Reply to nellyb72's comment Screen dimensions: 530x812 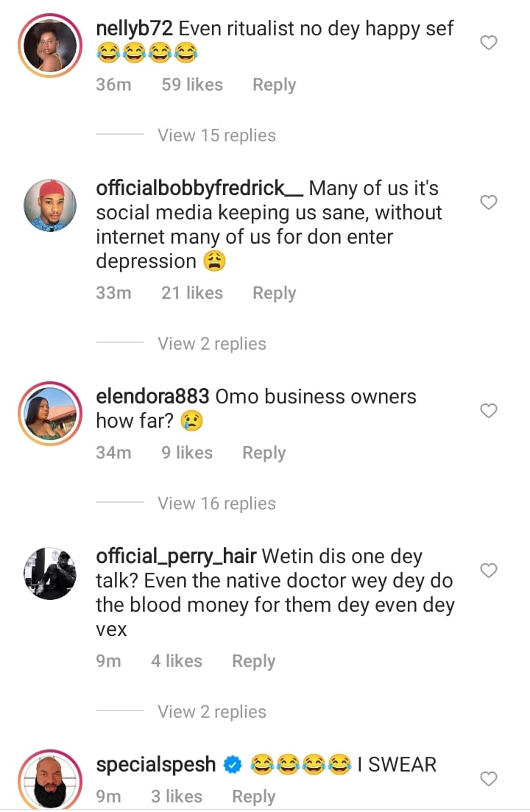click(x=274, y=85)
